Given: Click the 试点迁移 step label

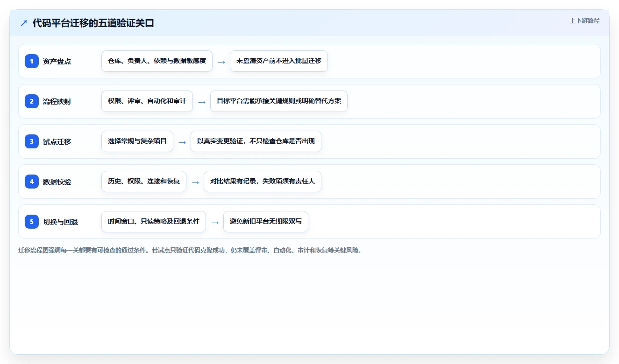Looking at the screenshot, I should click(x=57, y=141).
